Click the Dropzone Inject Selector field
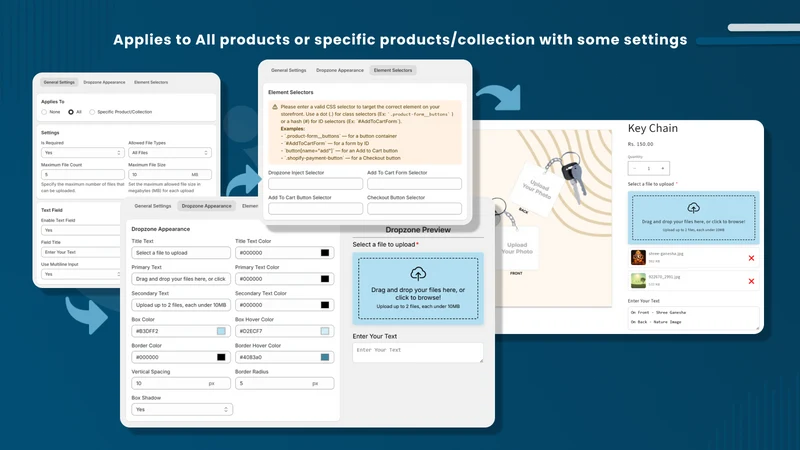 (x=315, y=183)
